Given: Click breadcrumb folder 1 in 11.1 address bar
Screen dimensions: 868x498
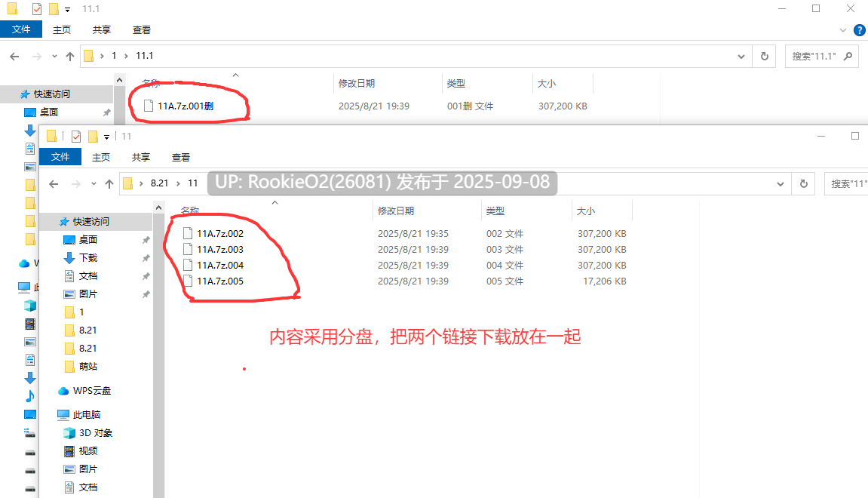Looking at the screenshot, I should coord(114,55).
